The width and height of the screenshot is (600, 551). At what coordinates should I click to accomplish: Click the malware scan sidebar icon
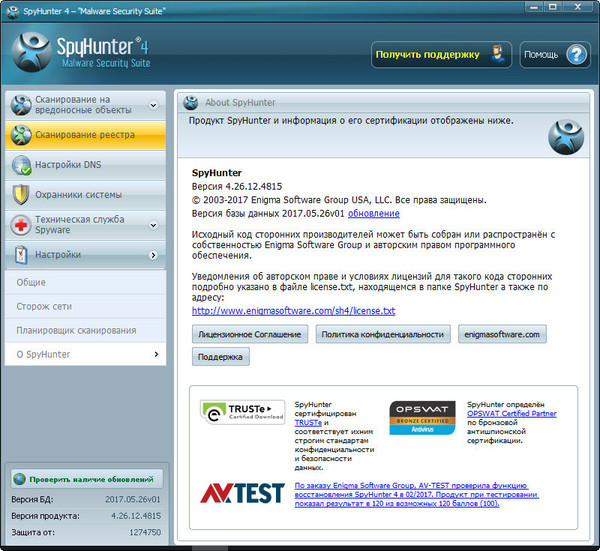click(21, 105)
